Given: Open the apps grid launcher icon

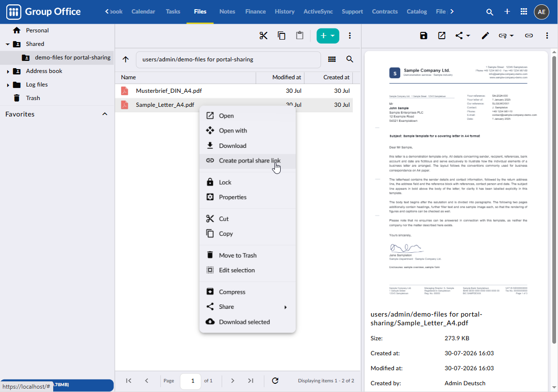Looking at the screenshot, I should 524,12.
